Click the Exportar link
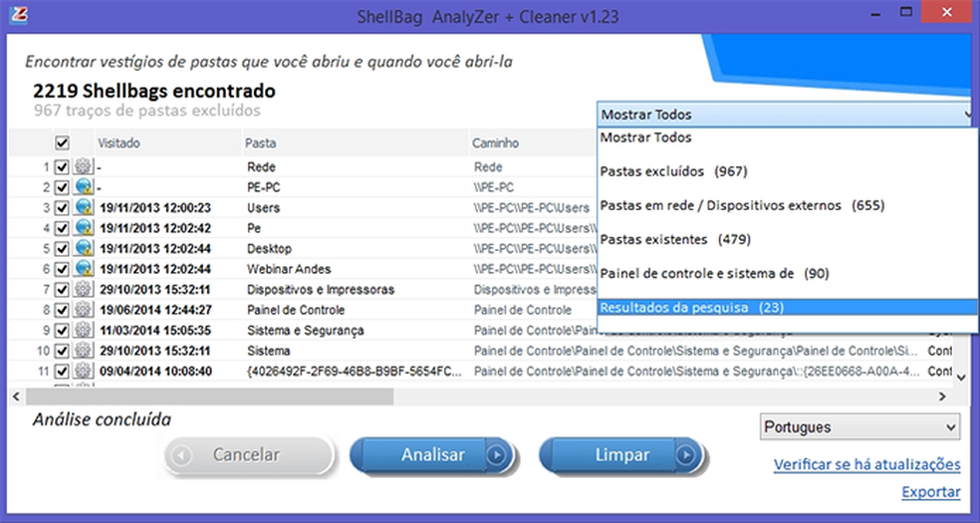This screenshot has height=523, width=980. click(930, 492)
